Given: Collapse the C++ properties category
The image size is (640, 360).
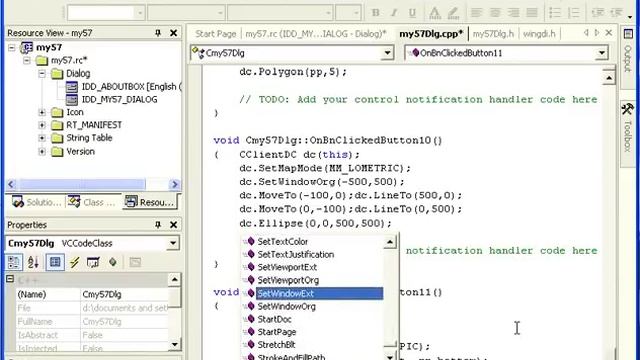Looking at the screenshot, I should (x=10, y=280).
